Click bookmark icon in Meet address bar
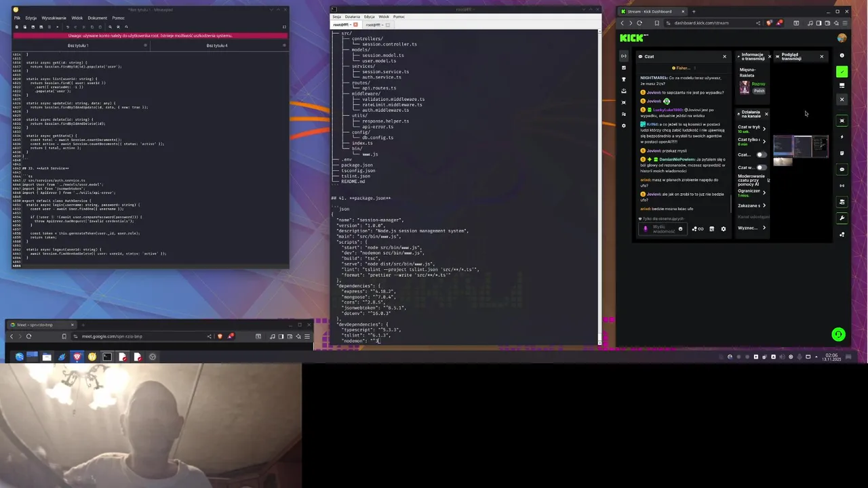Viewport: 868px width, 488px height. (64, 336)
